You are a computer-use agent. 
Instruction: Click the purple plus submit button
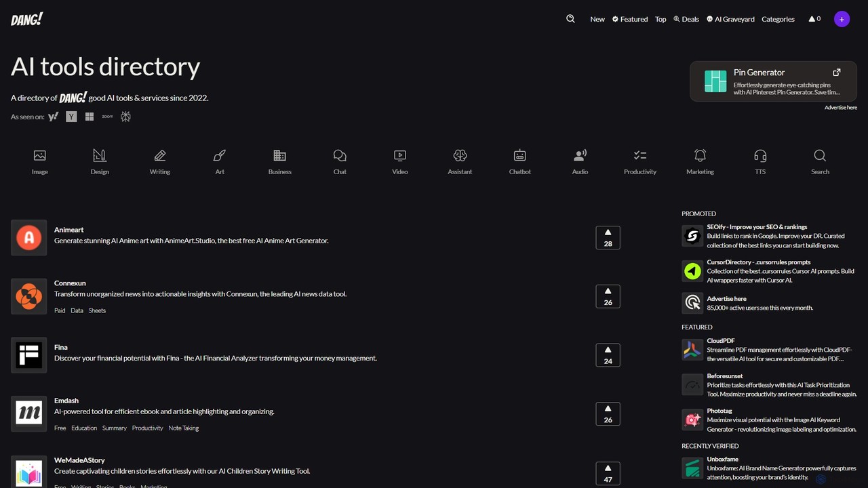point(842,19)
